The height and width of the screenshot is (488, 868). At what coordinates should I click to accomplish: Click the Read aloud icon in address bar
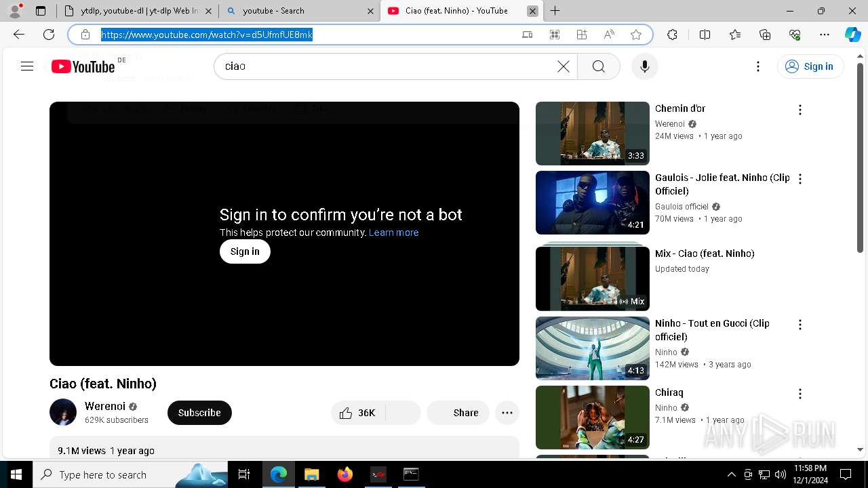pyautogui.click(x=609, y=35)
